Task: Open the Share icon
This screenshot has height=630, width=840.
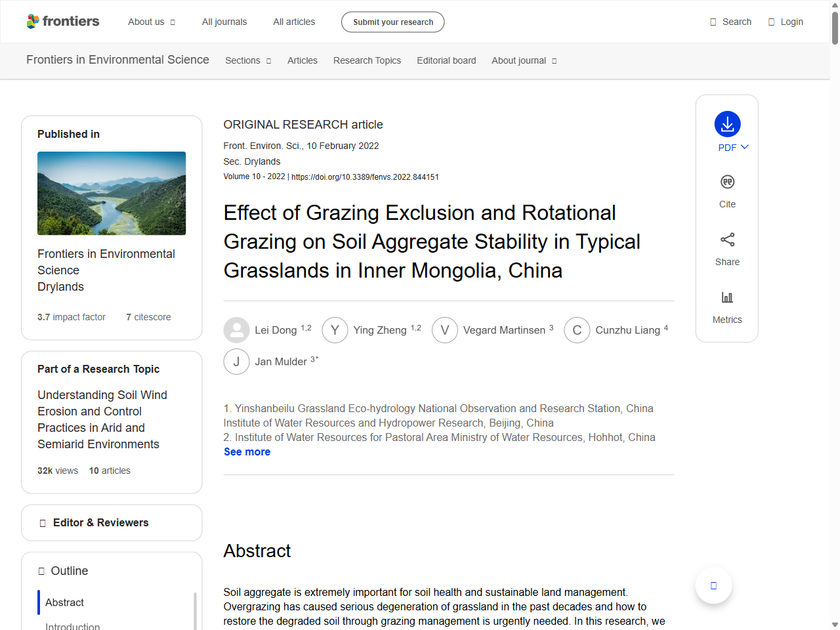Action: point(727,240)
